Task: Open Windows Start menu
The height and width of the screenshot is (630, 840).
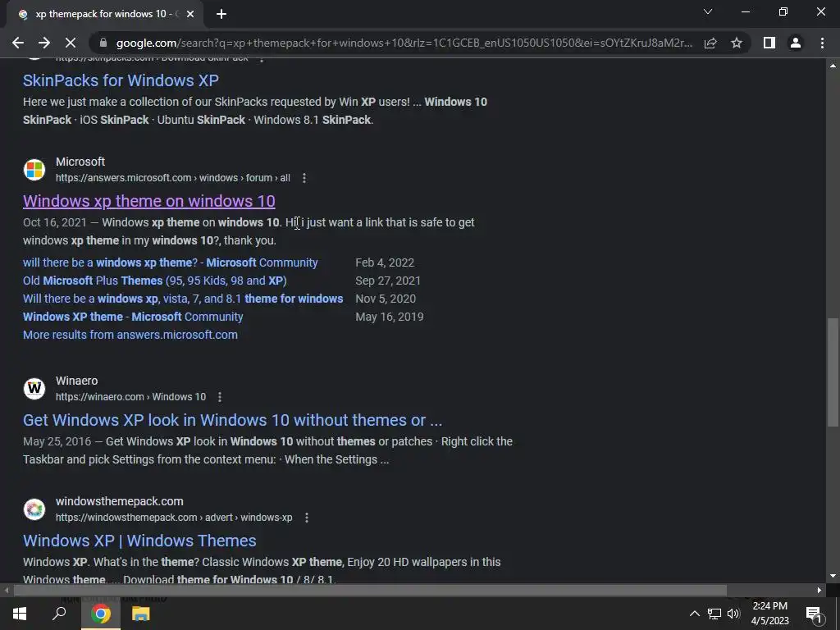Action: point(20,614)
